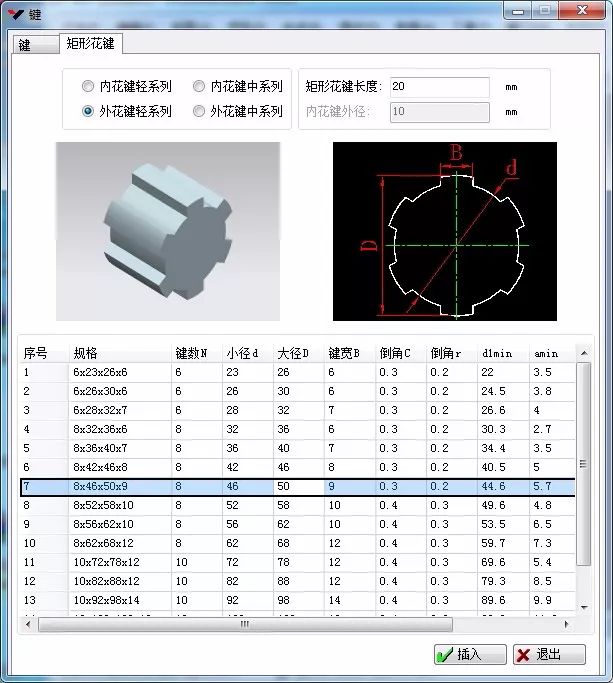Select row with spec 8x56x62x10
The height and width of the screenshot is (683, 613).
(298, 524)
